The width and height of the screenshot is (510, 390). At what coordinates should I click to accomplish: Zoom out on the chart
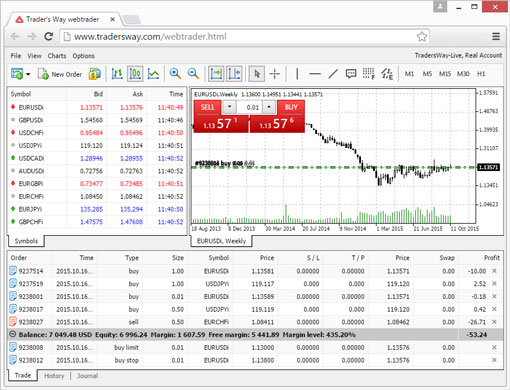point(193,74)
